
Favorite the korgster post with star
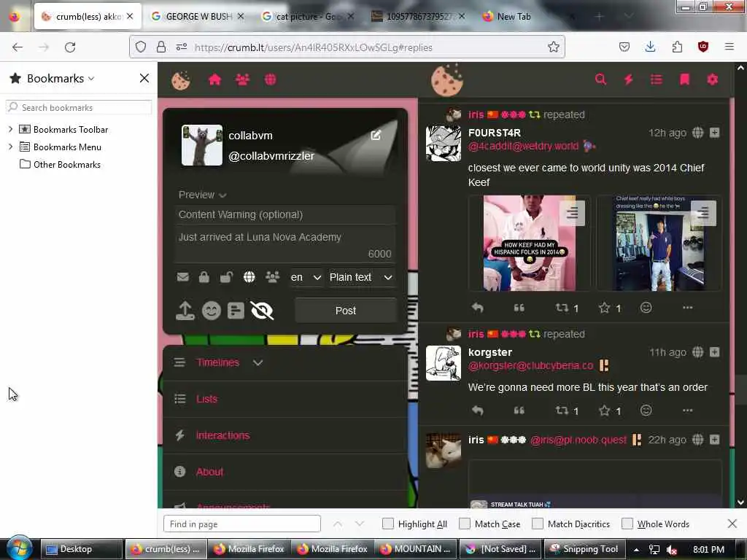click(605, 411)
